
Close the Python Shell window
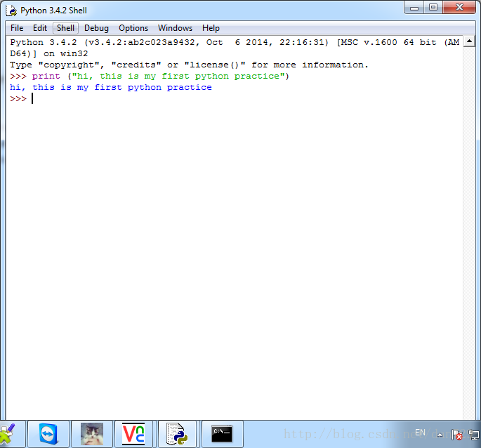click(459, 8)
